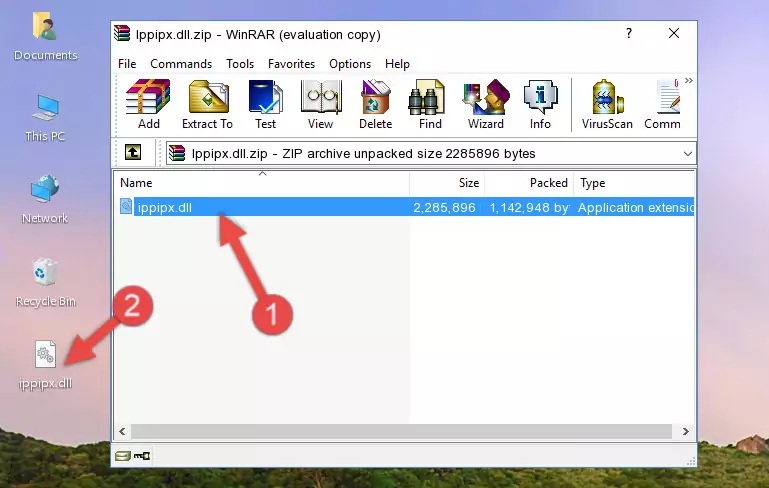Viewport: 769px width, 488px height.
Task: Select the ippipx.dll desktop file
Action: point(46,365)
